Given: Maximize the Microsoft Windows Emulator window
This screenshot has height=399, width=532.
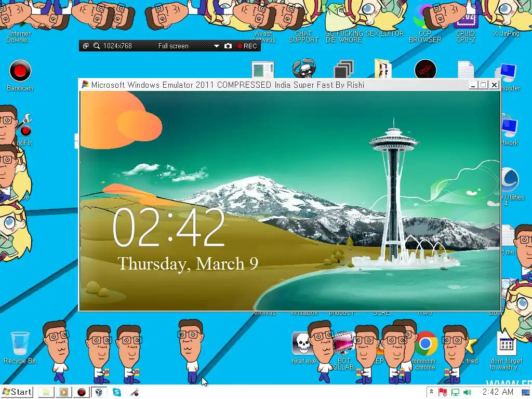Looking at the screenshot, I should click(484, 85).
